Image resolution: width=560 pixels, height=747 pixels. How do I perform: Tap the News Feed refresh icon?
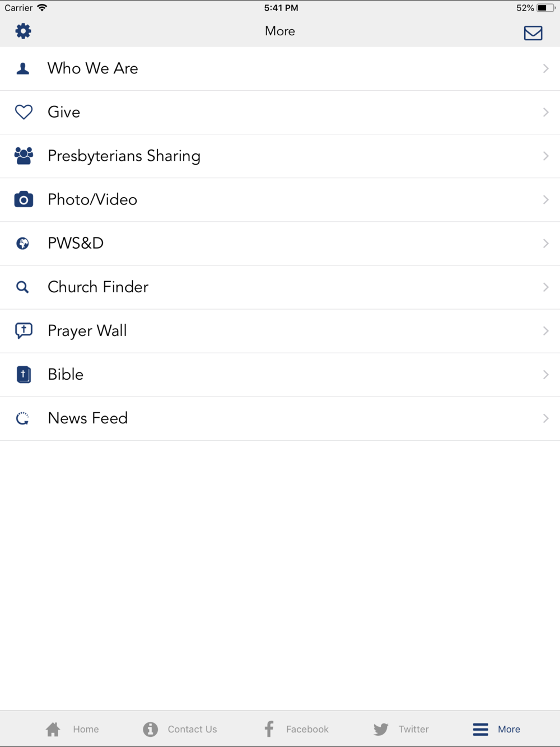[x=22, y=418]
